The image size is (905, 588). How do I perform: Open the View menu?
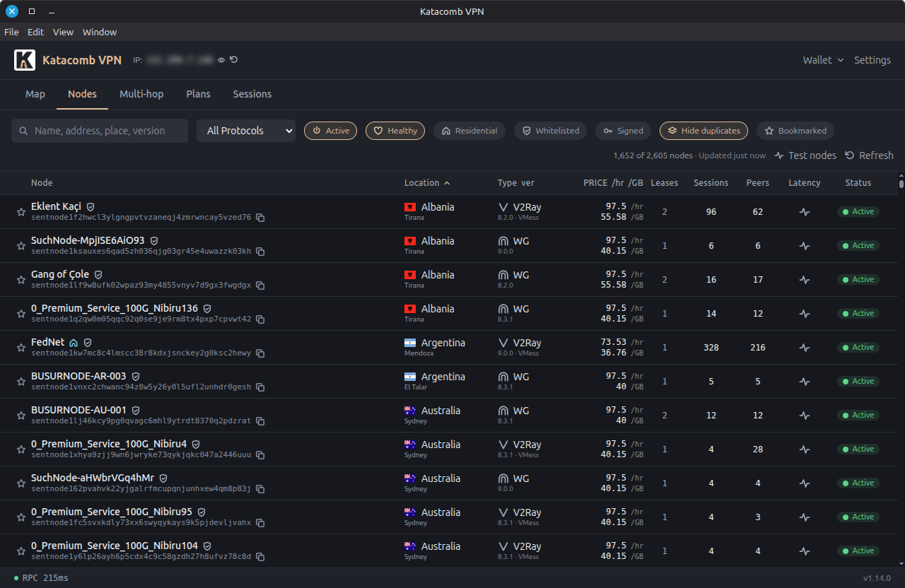(63, 32)
